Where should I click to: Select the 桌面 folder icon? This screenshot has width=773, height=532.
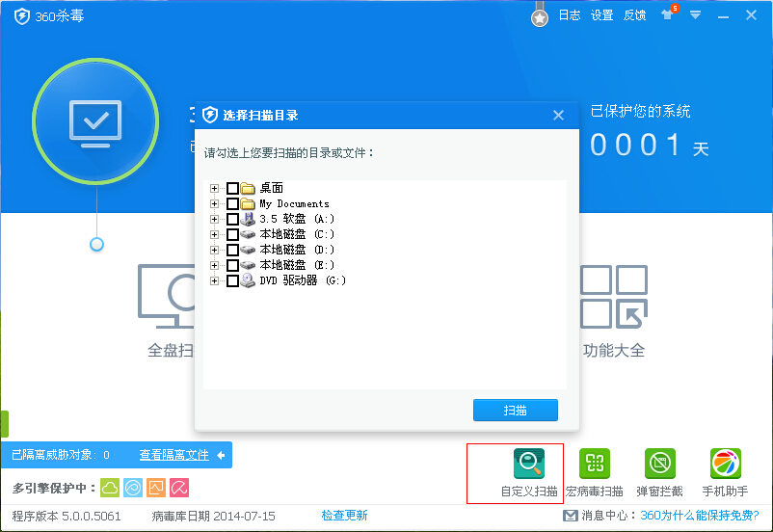[x=248, y=188]
